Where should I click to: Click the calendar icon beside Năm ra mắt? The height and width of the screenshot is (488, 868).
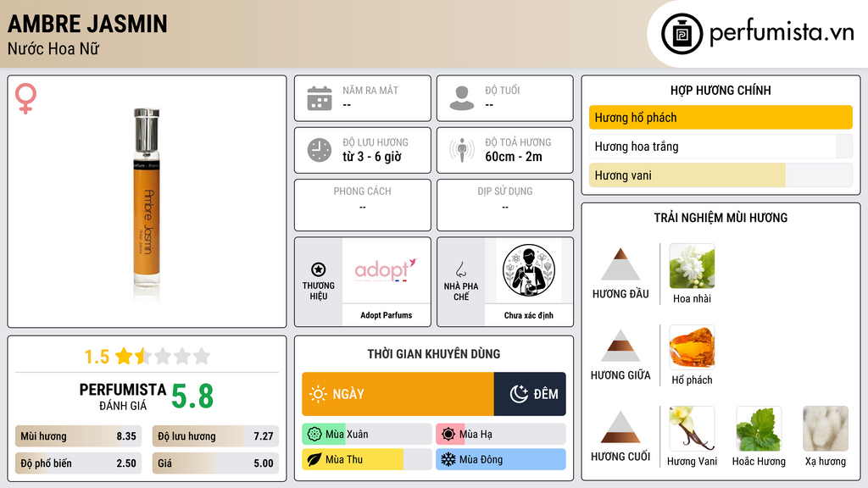[x=320, y=98]
